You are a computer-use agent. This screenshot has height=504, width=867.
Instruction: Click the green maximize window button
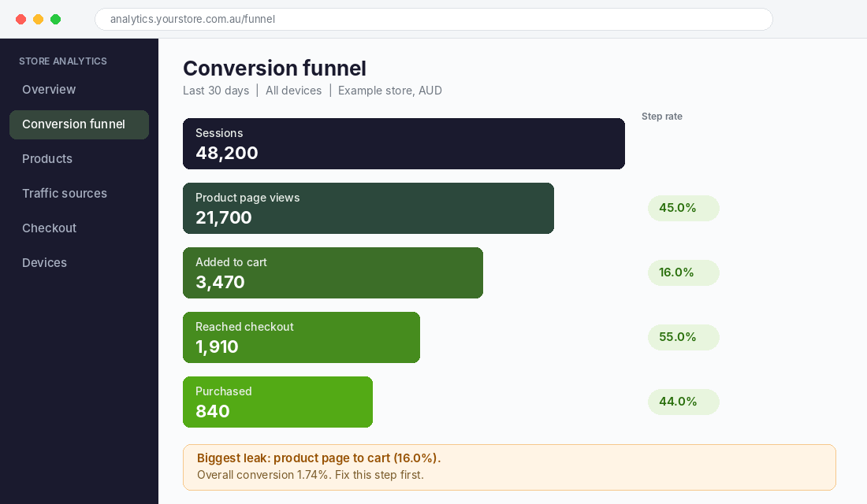[56, 20]
